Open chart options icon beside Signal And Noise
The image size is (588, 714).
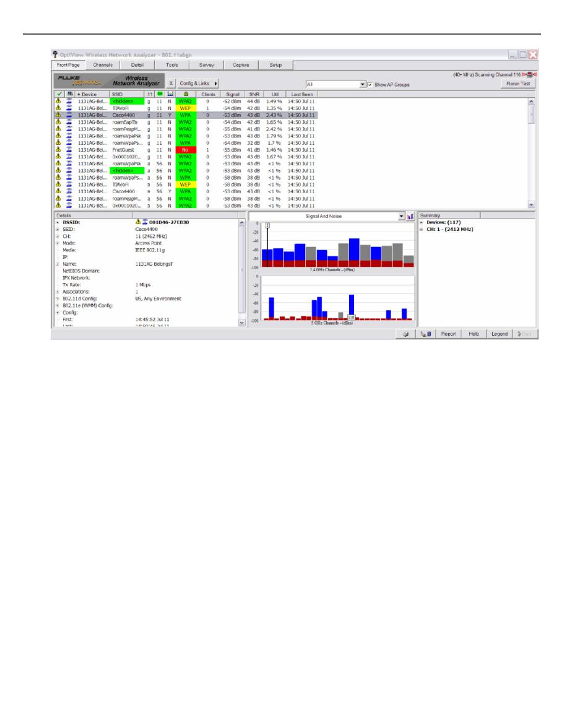coord(410,216)
